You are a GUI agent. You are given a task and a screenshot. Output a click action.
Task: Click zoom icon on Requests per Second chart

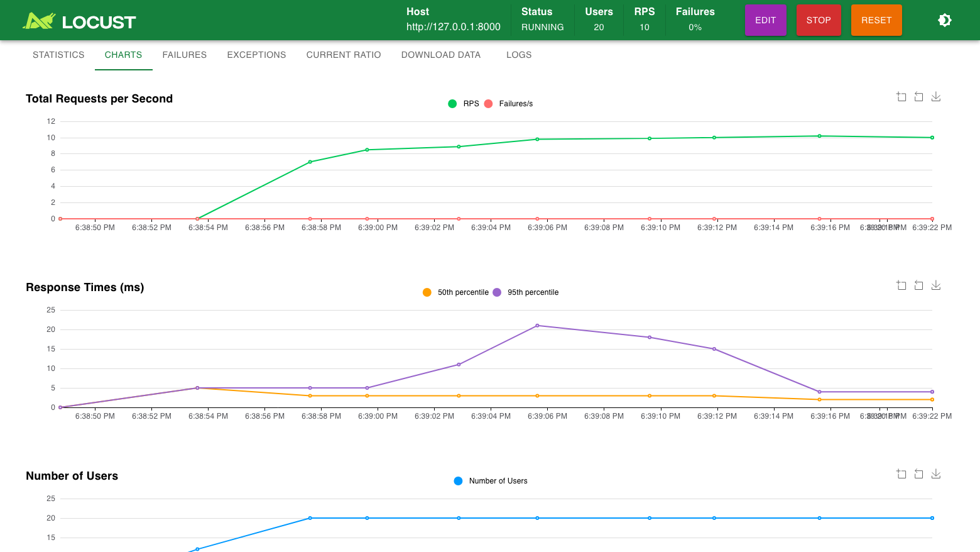[x=901, y=97]
